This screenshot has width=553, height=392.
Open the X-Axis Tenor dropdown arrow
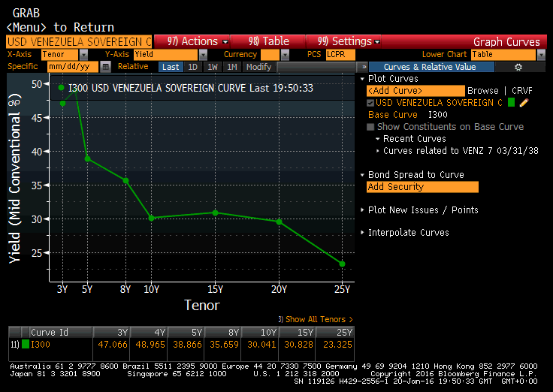(x=83, y=55)
